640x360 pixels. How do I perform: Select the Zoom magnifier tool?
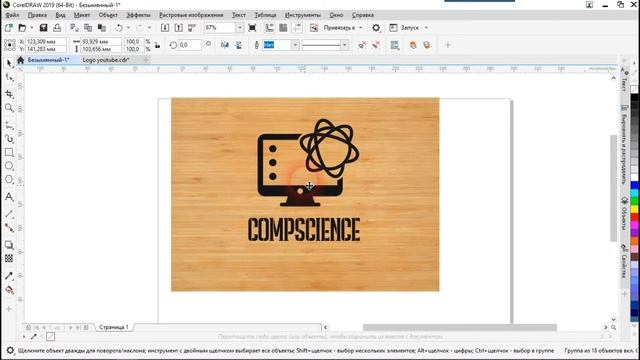[x=9, y=108]
